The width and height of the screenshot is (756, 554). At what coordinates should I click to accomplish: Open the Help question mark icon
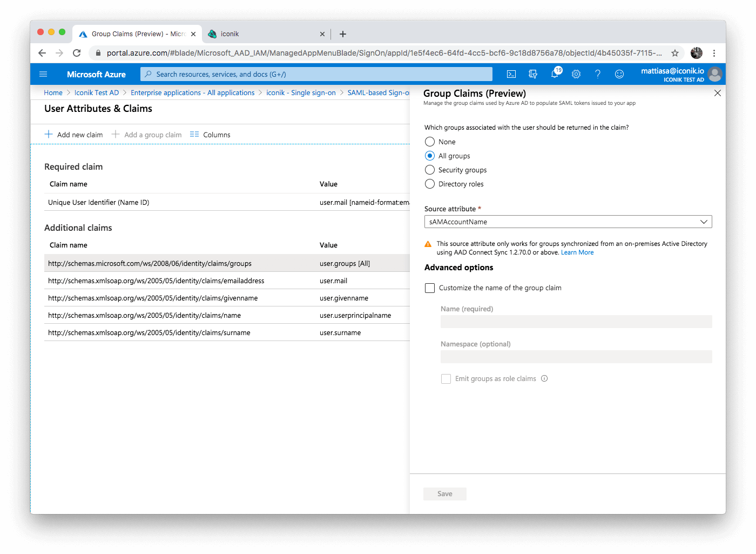[598, 74]
